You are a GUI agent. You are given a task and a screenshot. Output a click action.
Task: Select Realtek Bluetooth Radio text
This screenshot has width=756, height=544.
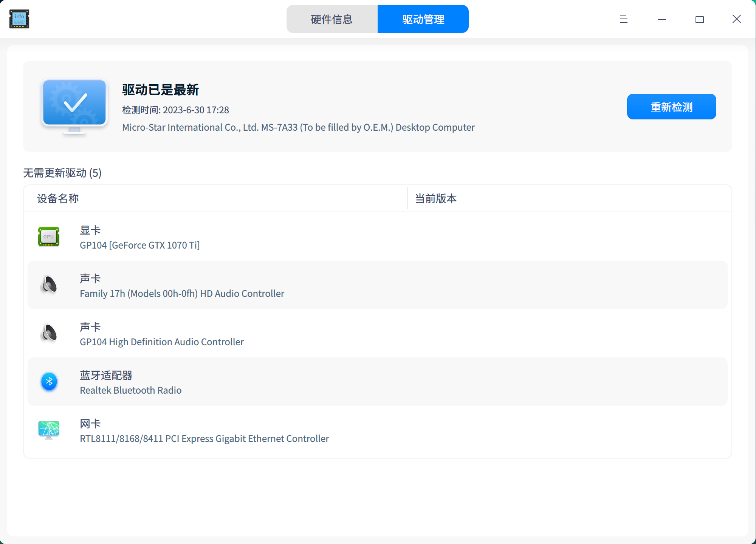click(x=131, y=390)
